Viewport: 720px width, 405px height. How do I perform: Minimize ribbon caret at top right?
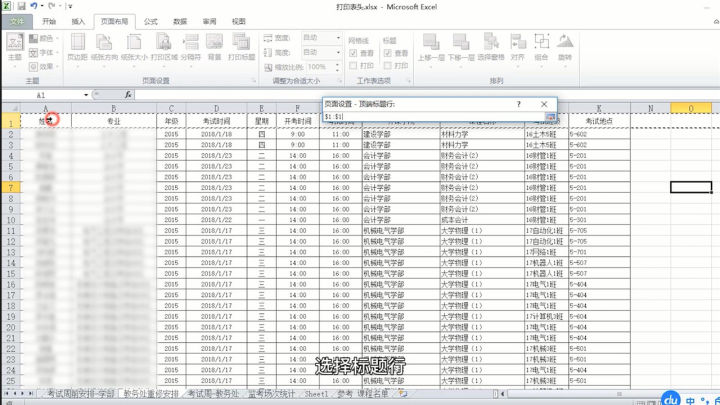tap(716, 22)
